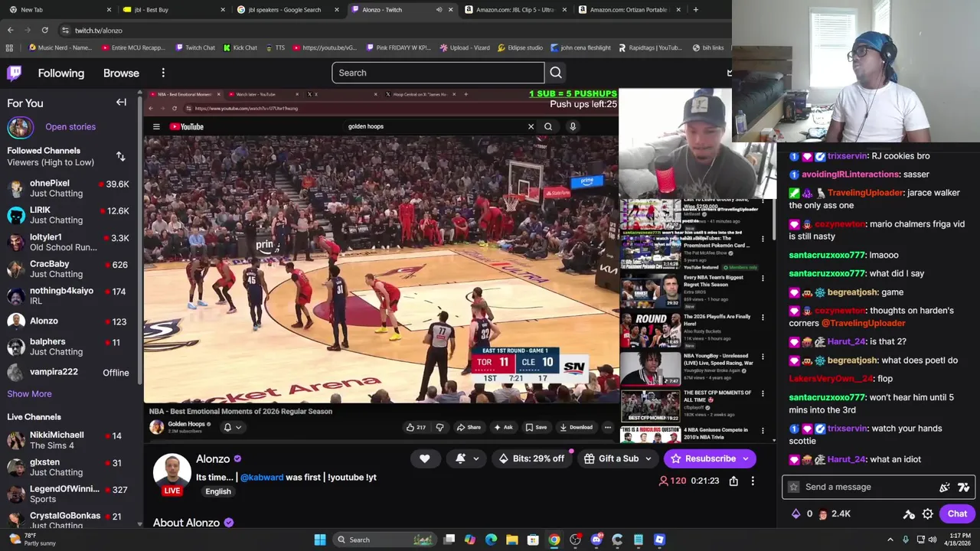Expand the Gift a Sub dropdown
Screen dimensions: 980x551
648,458
